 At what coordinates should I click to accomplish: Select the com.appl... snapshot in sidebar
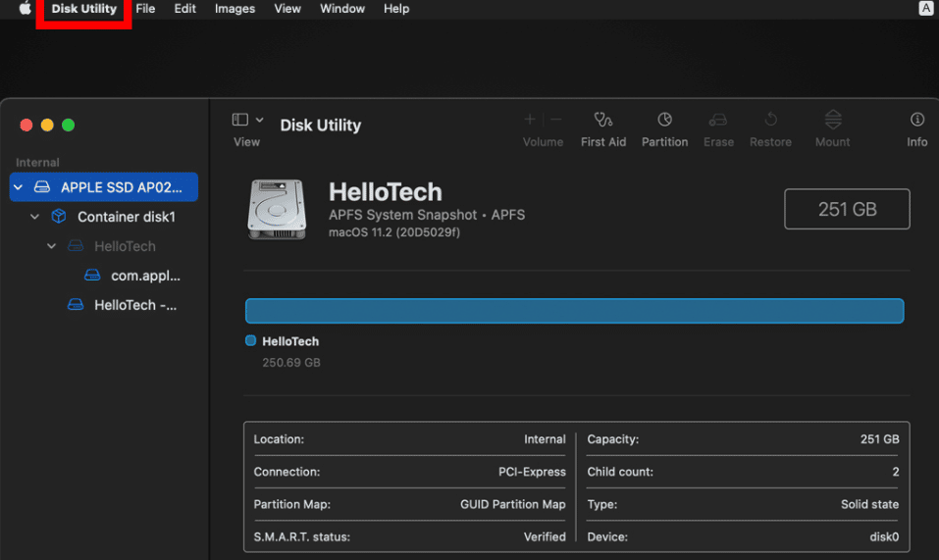tap(145, 276)
